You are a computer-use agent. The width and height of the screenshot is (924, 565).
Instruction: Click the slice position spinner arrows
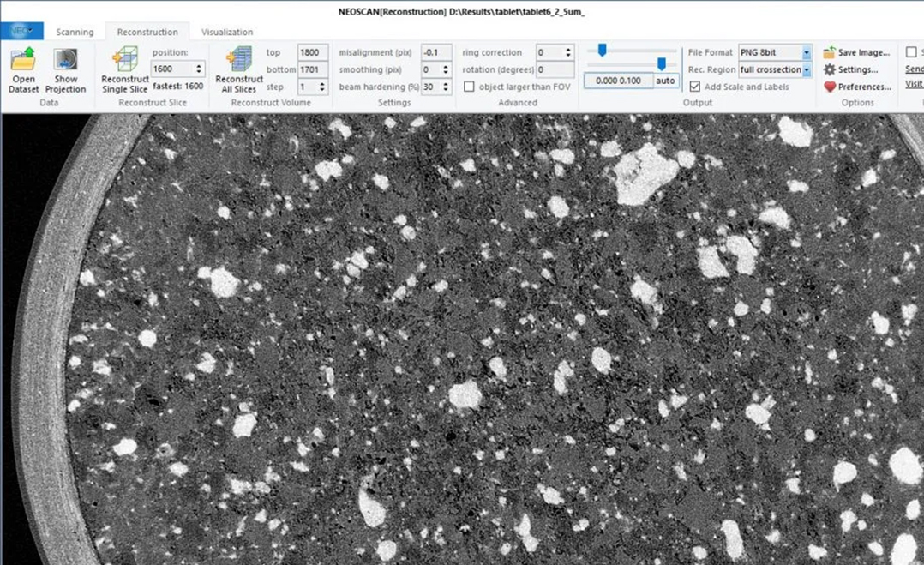[x=199, y=69]
